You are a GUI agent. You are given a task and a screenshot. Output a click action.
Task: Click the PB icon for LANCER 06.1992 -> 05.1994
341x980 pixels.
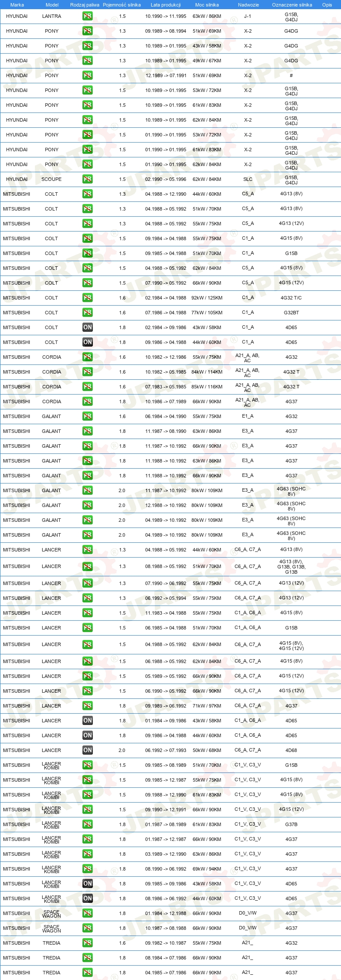(87, 598)
